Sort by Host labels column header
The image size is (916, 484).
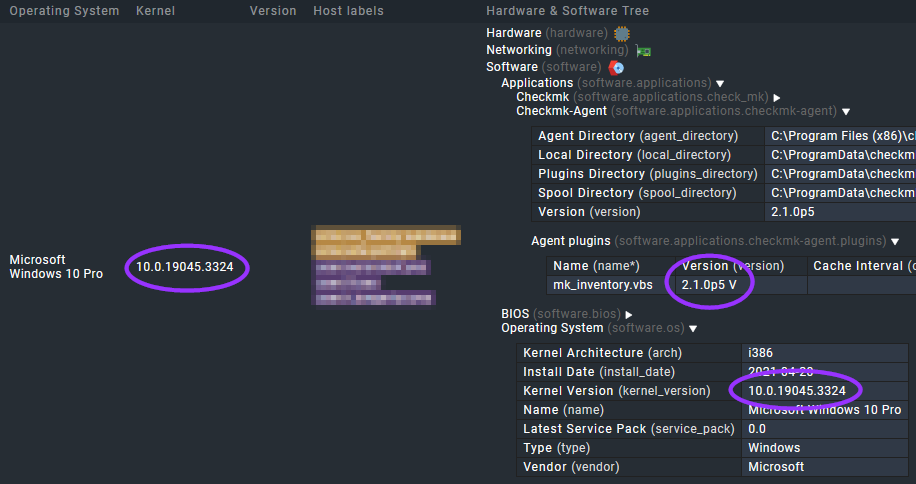point(348,11)
